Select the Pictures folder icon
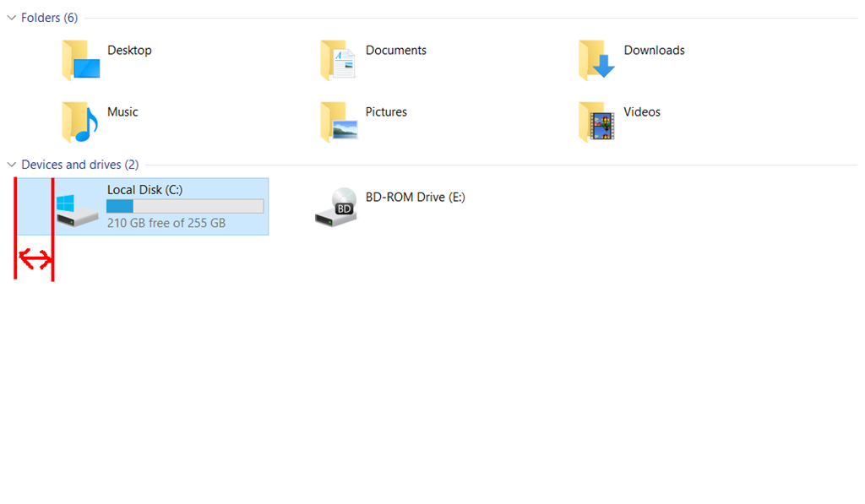 click(339, 122)
